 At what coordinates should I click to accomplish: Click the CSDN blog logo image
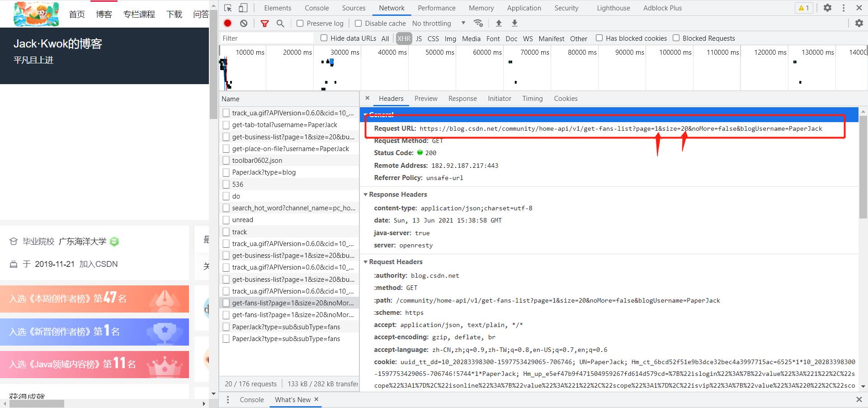[x=36, y=14]
